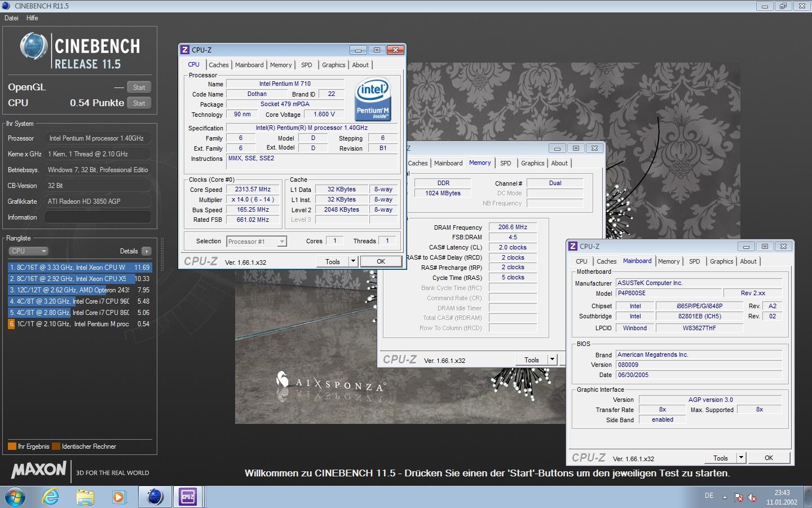Open Mainboard tab in CPU-Z CPU window
The image size is (812, 508).
point(249,65)
